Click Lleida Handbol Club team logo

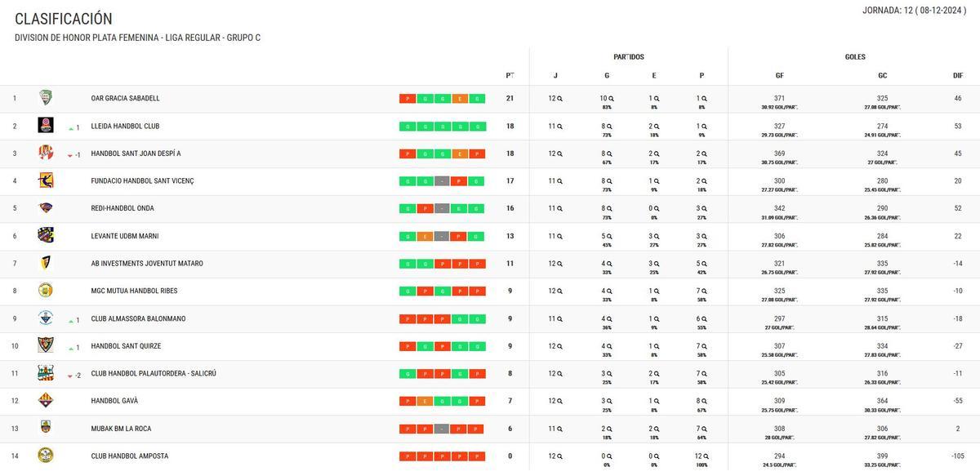[x=46, y=126]
